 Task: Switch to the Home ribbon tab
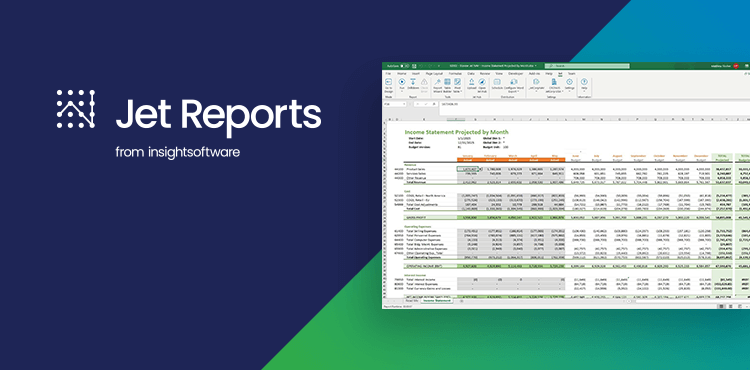(401, 74)
